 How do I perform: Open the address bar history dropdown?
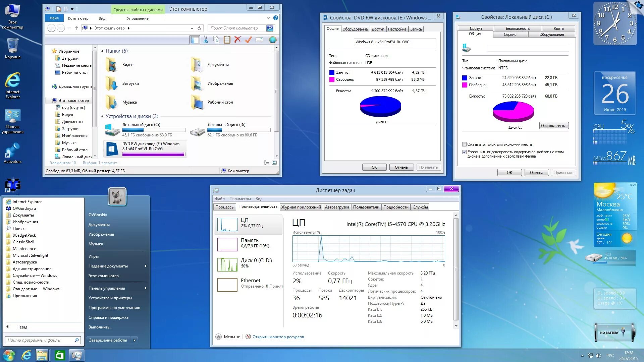tap(192, 28)
